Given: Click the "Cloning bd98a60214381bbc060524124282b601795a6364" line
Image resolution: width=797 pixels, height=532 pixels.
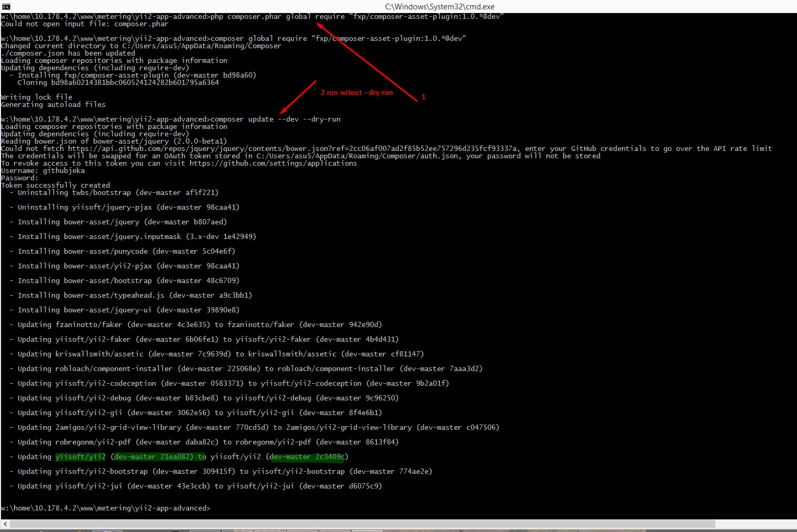Looking at the screenshot, I should (x=118, y=82).
